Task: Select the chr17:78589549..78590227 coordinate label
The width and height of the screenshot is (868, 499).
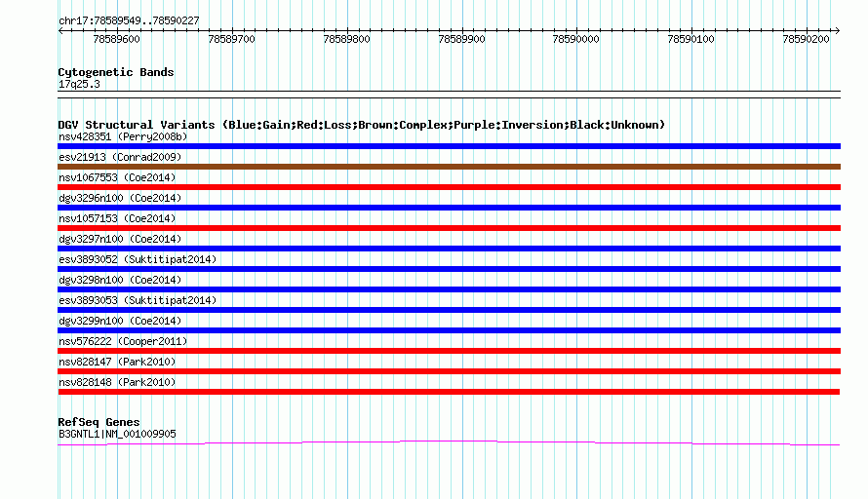Action: point(129,21)
